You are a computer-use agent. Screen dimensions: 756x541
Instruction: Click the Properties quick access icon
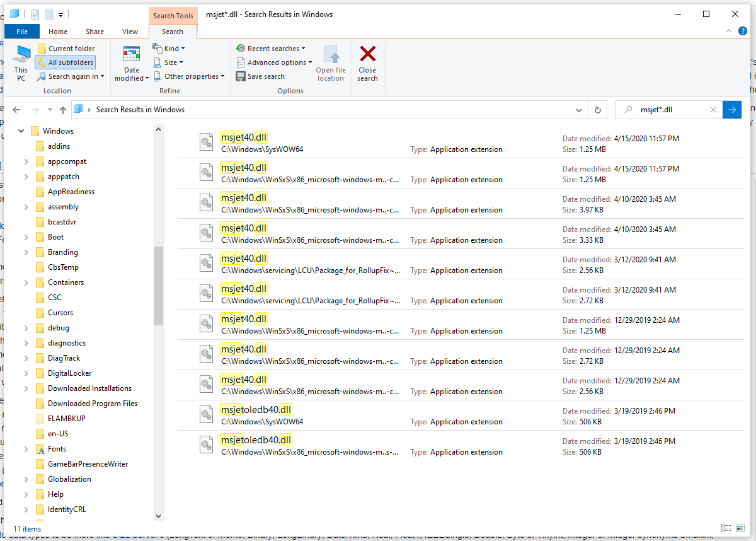pyautogui.click(x=35, y=14)
